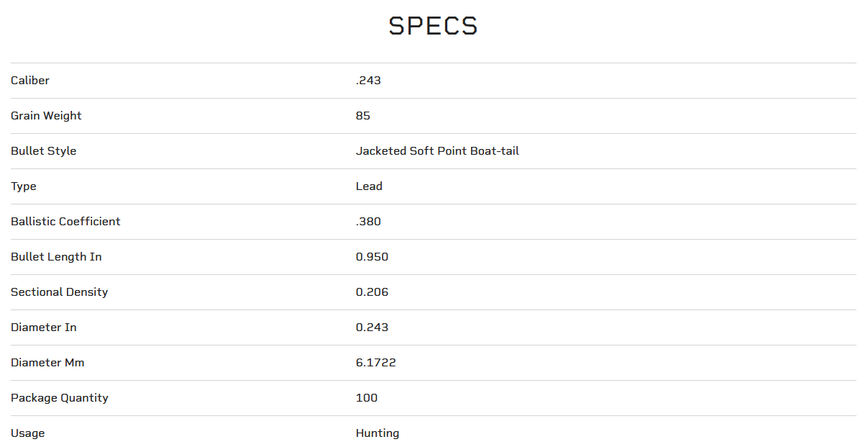Click the Sectional Density label

pyautogui.click(x=59, y=292)
